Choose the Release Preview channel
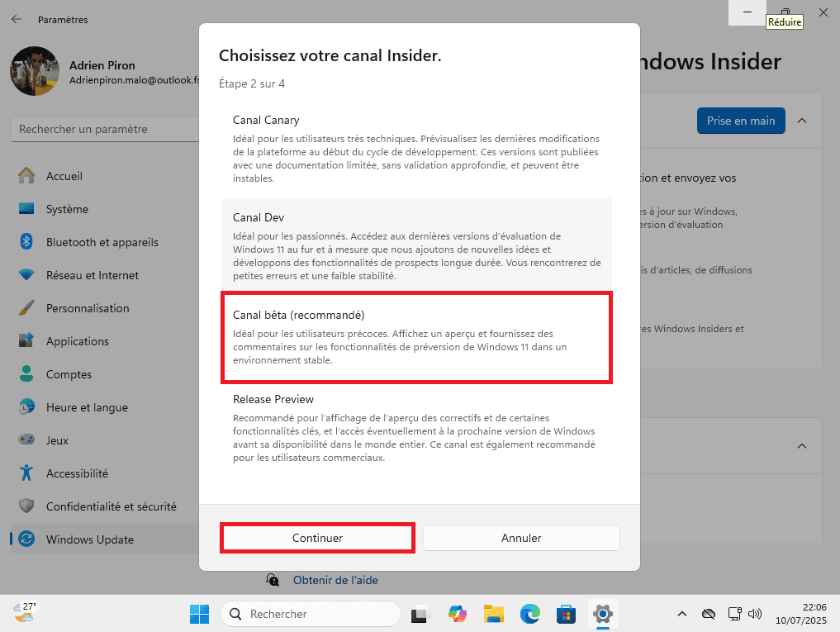Viewport: 840px width, 632px height. coord(417,428)
